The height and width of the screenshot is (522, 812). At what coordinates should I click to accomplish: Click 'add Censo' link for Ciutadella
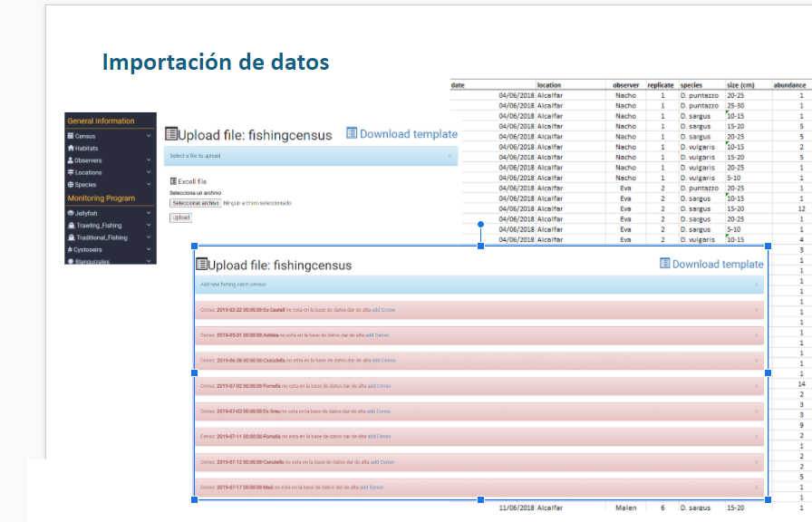click(384, 361)
